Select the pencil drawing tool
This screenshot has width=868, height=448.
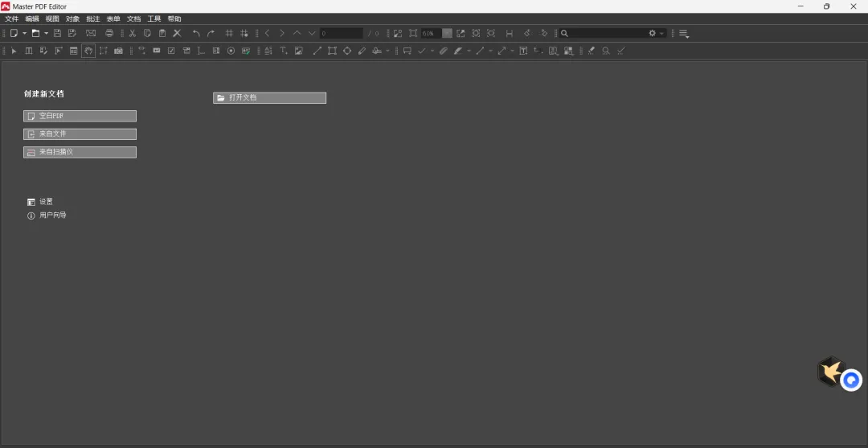[x=362, y=51]
